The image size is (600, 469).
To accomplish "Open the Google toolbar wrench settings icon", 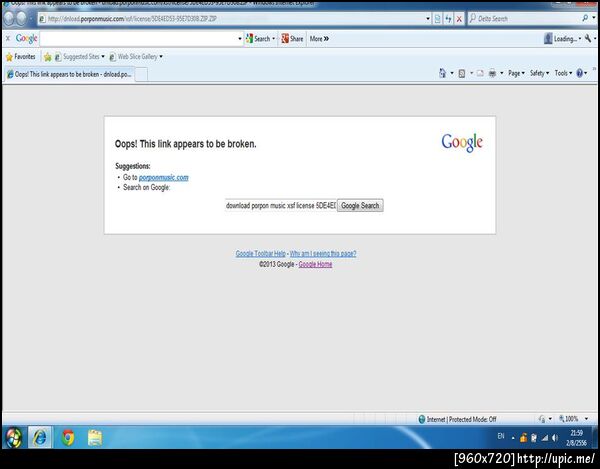I will tap(588, 38).
